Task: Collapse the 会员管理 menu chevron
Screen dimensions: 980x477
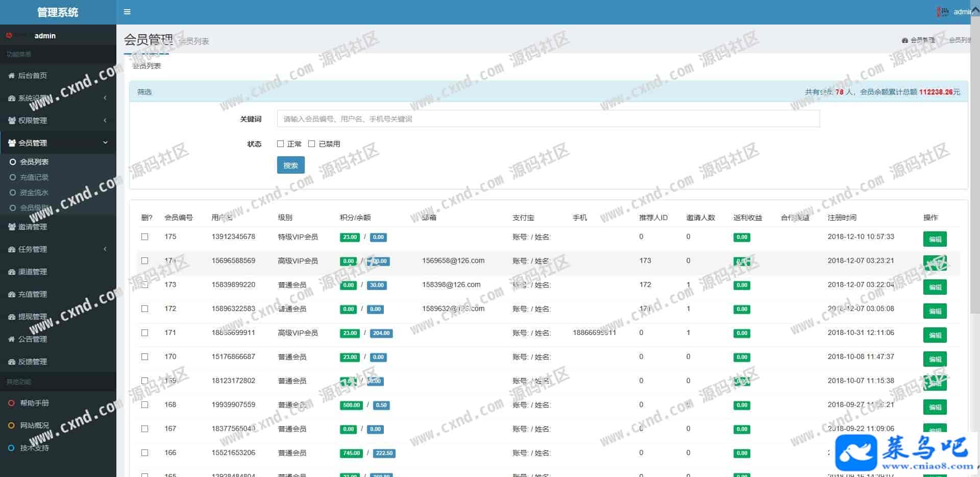Action: (x=105, y=143)
